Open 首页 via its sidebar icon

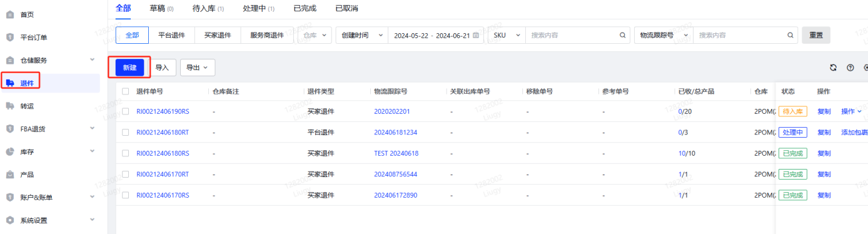tap(10, 14)
